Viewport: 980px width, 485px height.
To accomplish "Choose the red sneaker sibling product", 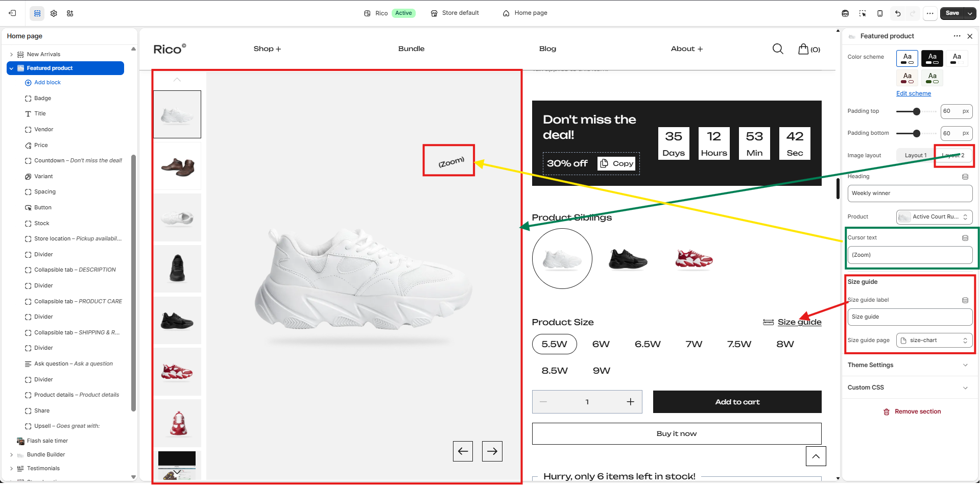I will coord(694,259).
